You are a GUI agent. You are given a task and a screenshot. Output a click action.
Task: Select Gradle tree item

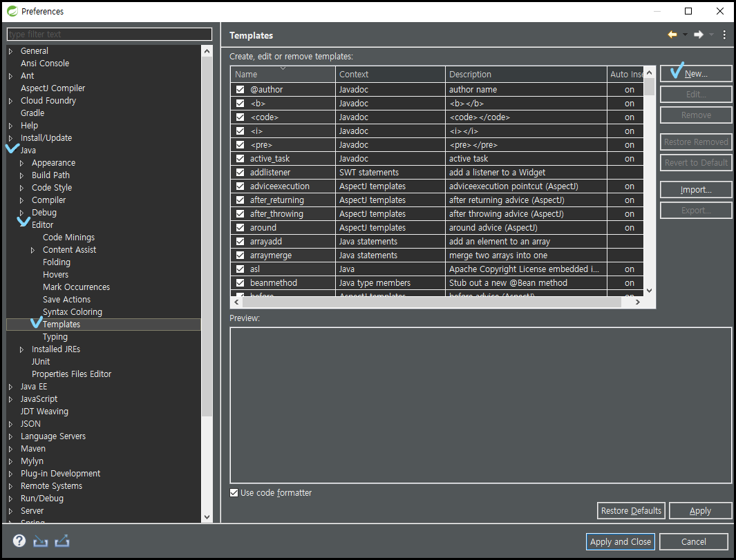point(32,113)
